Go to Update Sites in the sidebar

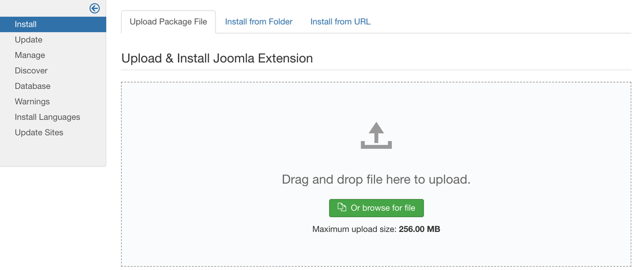tap(39, 133)
